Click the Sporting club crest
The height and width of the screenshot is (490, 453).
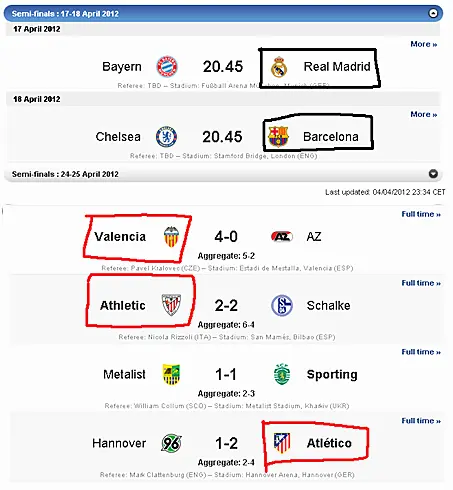pyautogui.click(x=282, y=374)
